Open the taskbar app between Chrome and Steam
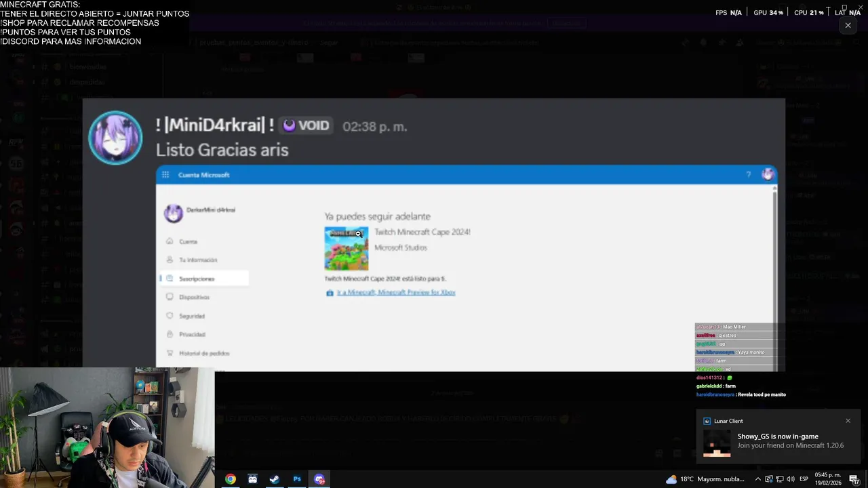This screenshot has width=868, height=488. 253,479
